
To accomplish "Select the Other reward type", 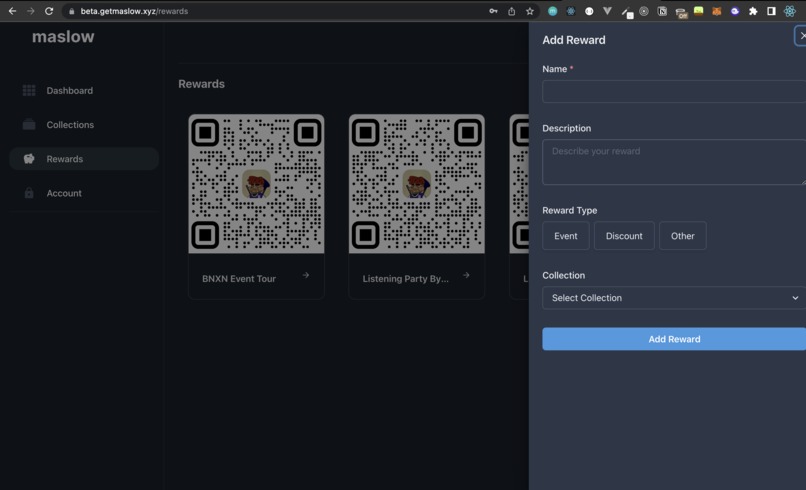I will point(683,235).
